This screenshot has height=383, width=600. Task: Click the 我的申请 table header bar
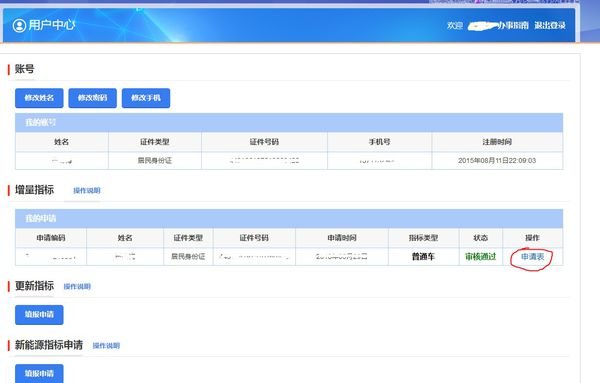(289, 218)
